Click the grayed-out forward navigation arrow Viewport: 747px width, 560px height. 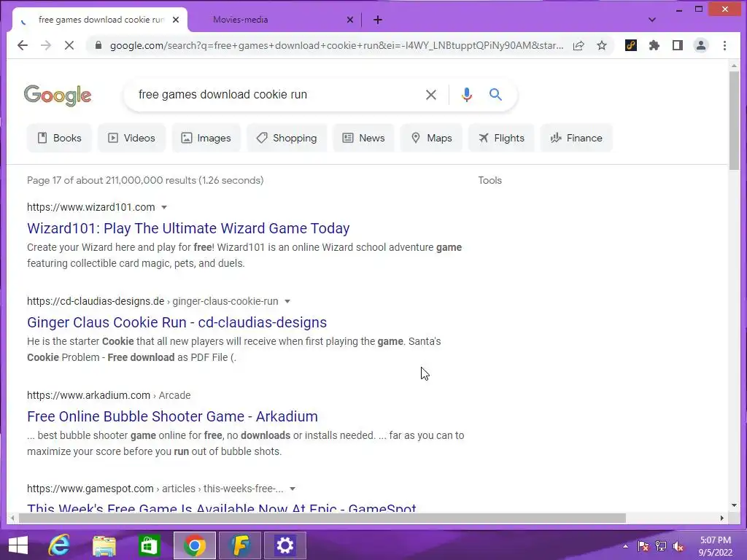pos(46,45)
